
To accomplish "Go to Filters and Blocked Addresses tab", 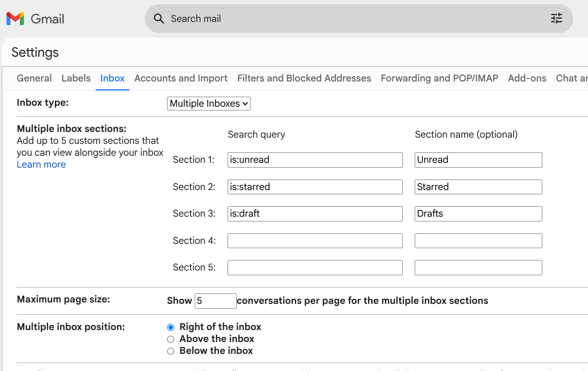I will 304,78.
